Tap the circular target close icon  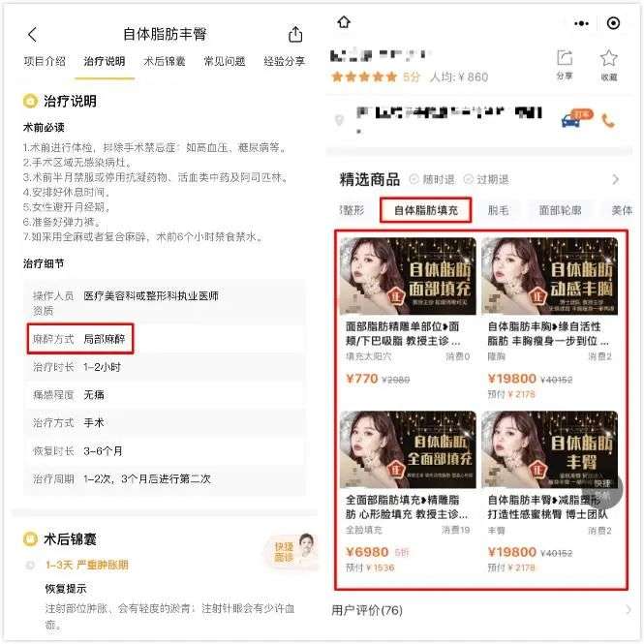(613, 23)
